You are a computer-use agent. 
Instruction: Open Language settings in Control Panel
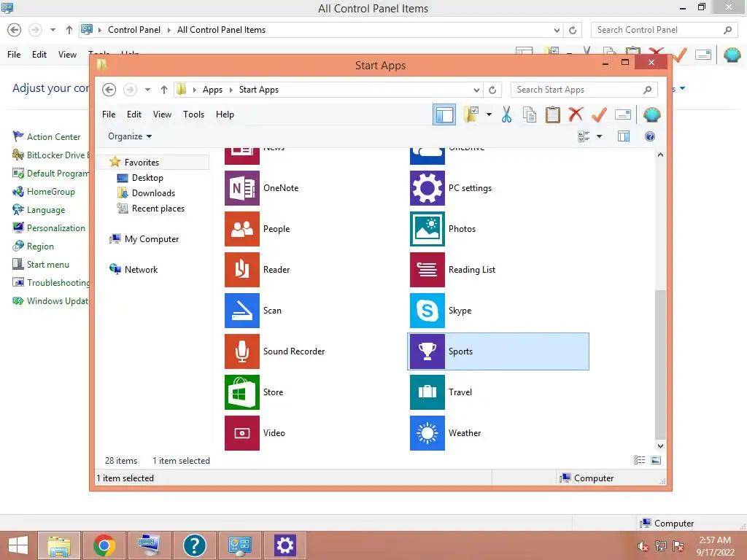(46, 210)
